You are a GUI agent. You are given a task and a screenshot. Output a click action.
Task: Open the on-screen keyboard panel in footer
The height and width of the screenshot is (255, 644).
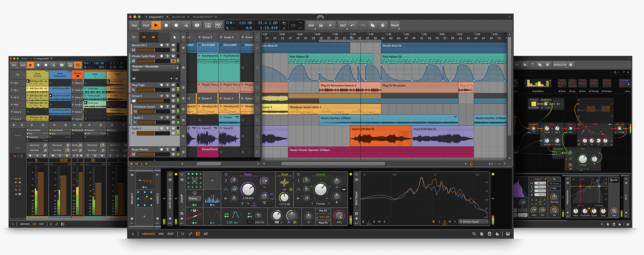[508, 234]
